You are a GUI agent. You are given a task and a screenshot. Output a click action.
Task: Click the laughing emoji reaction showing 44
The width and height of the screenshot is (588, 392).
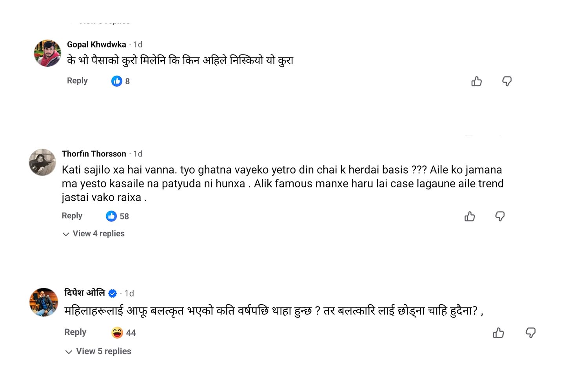click(117, 333)
